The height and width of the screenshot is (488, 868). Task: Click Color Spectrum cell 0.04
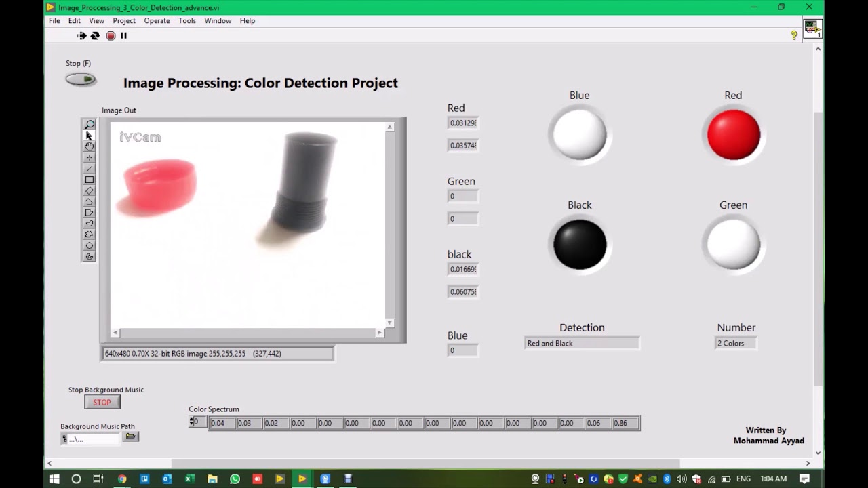tap(222, 423)
